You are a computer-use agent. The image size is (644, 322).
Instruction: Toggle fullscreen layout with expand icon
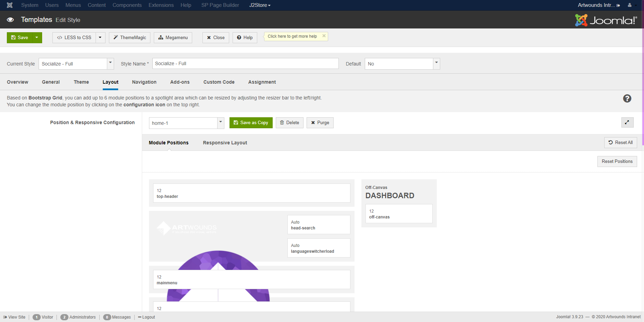tap(627, 122)
